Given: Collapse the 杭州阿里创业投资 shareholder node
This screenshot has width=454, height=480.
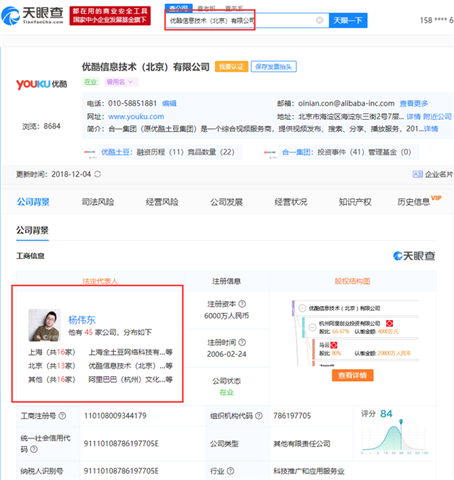Looking at the screenshot, I should pyautogui.click(x=312, y=327).
